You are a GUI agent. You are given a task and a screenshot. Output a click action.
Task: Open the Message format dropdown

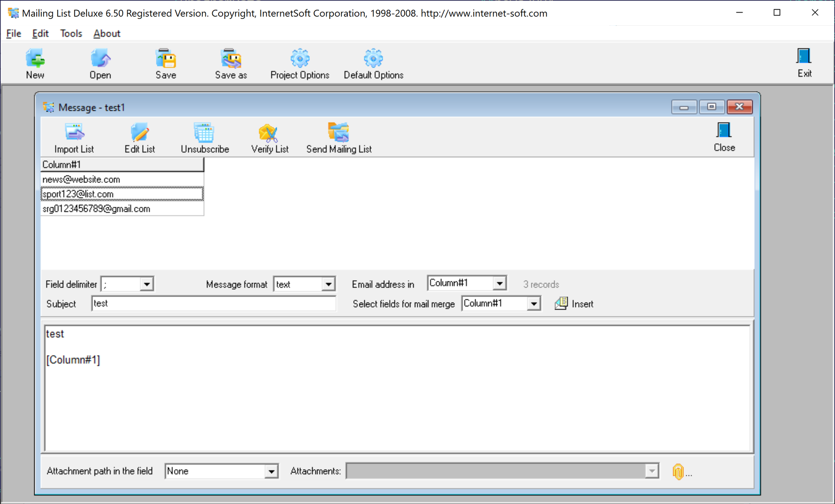328,284
